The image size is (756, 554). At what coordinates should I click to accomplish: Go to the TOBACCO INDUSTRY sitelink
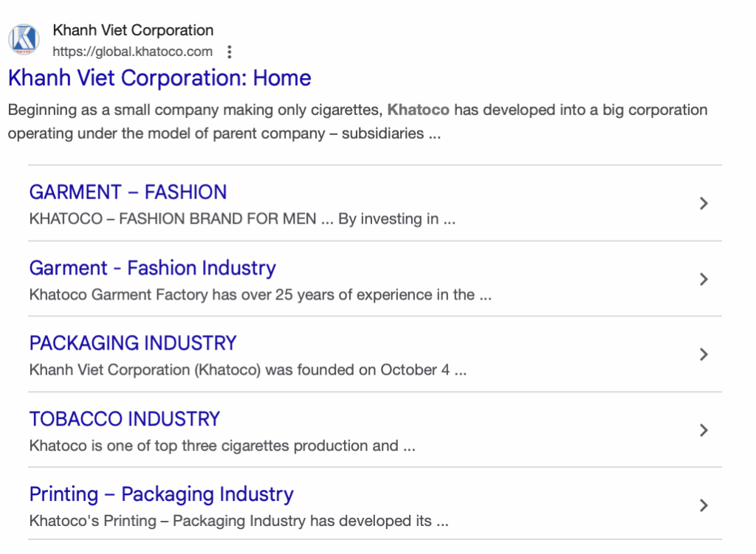[125, 419]
